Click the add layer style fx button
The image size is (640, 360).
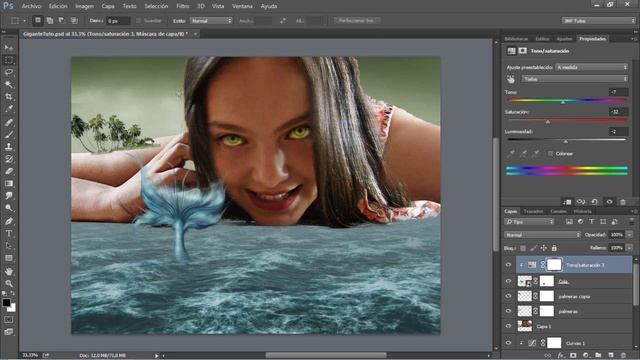click(561, 356)
